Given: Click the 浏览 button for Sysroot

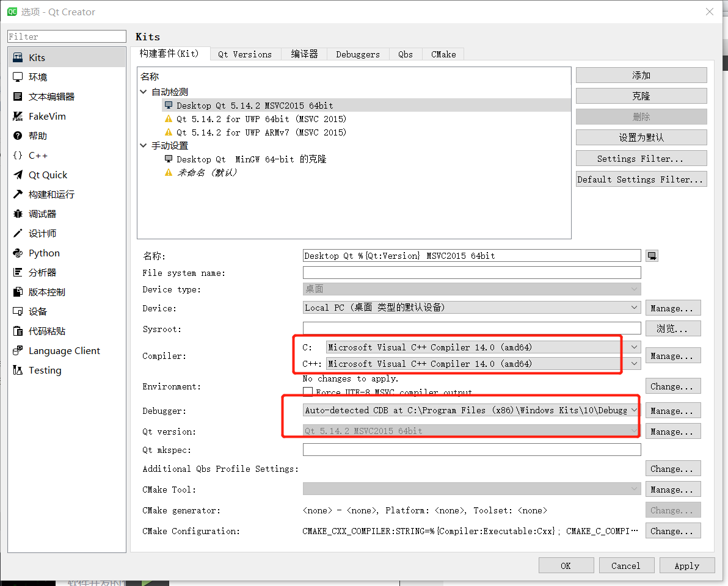Looking at the screenshot, I should click(672, 328).
